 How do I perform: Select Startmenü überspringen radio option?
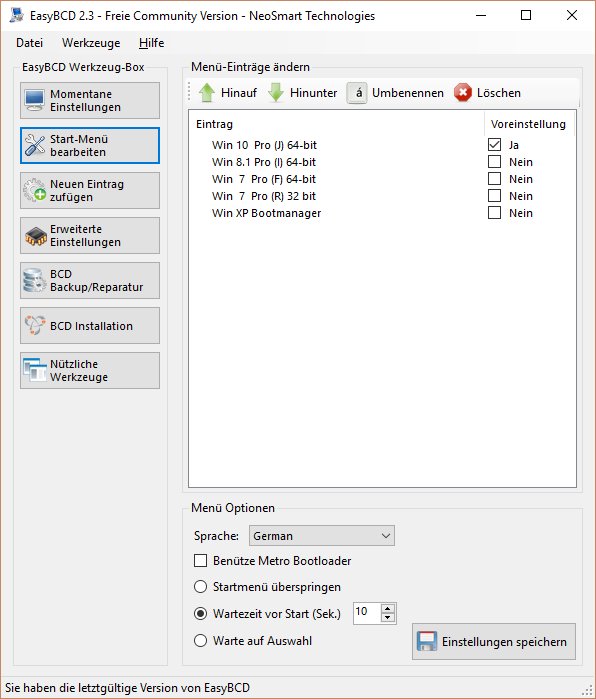pyautogui.click(x=201, y=587)
